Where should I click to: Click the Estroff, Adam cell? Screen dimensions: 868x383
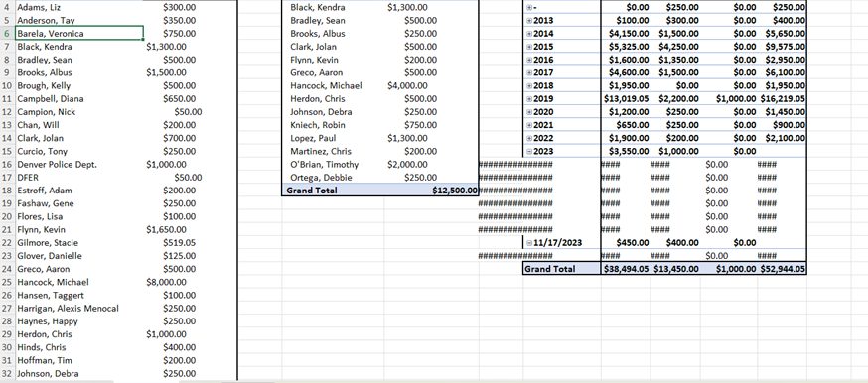click(79, 191)
